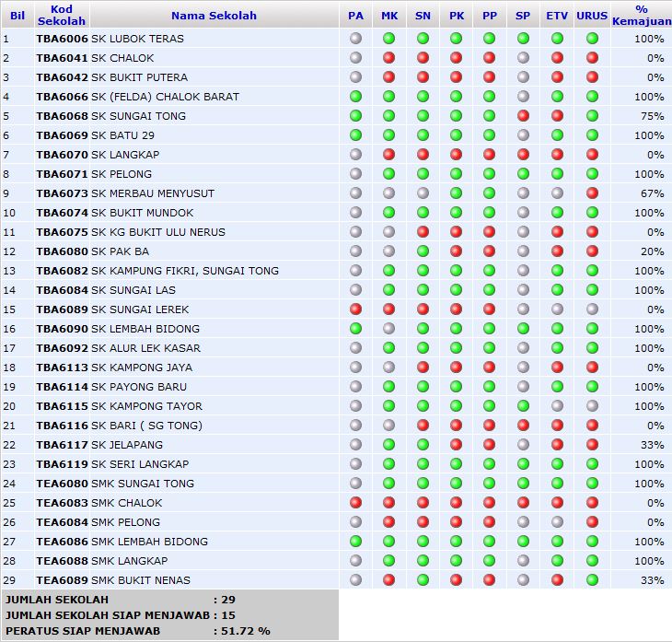The image size is (672, 642).
Task: Click the ETV column header
Action: coord(557,16)
